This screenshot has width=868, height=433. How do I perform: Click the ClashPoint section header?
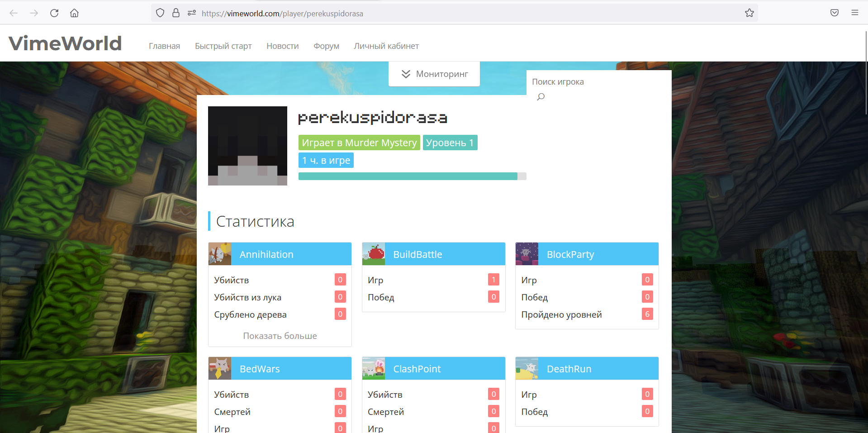434,368
